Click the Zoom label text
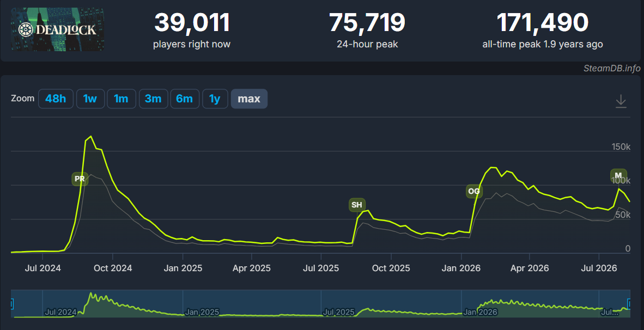Image resolution: width=644 pixels, height=330 pixels. point(22,99)
